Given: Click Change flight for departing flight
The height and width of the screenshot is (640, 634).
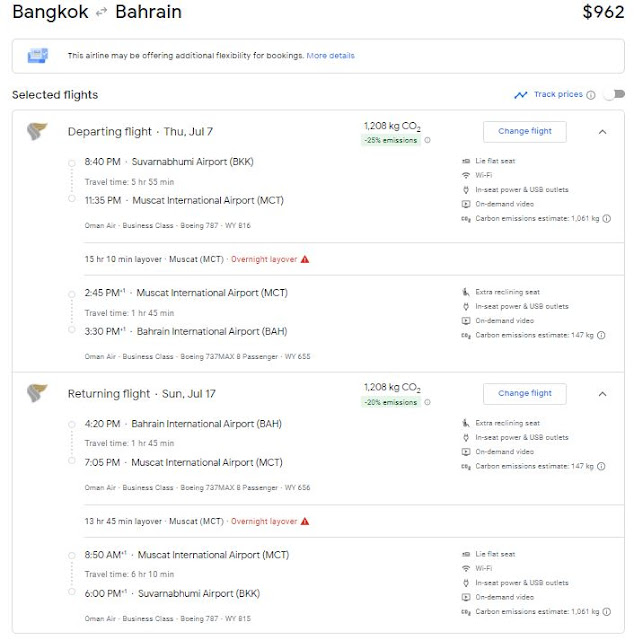Looking at the screenshot, I should click(x=524, y=131).
